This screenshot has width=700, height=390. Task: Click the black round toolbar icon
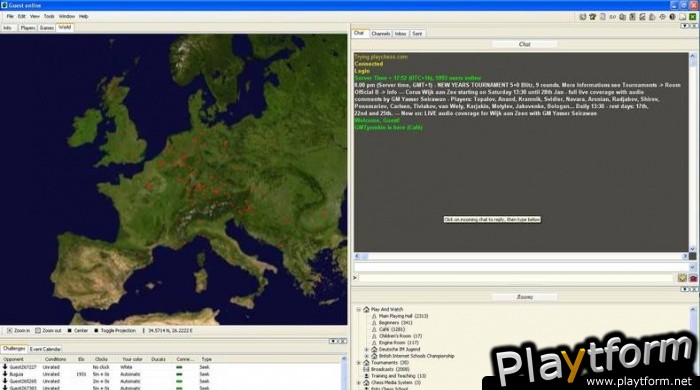click(672, 17)
